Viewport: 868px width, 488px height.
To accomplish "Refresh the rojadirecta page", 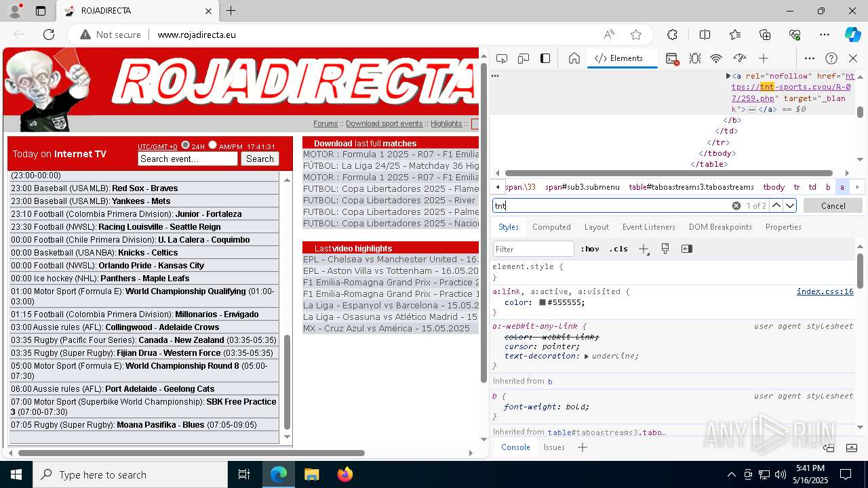I will (49, 35).
